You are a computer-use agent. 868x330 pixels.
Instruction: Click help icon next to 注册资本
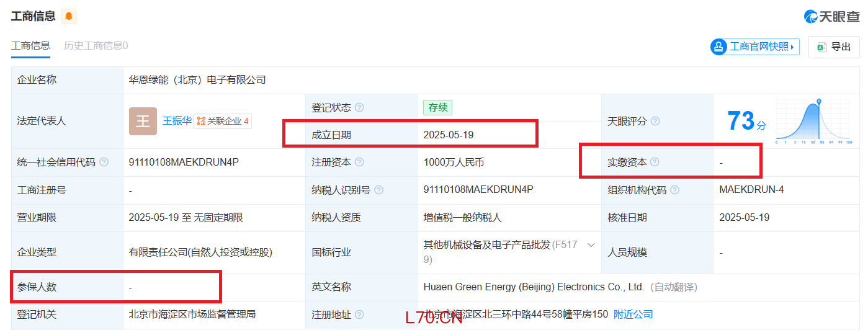[x=359, y=162]
